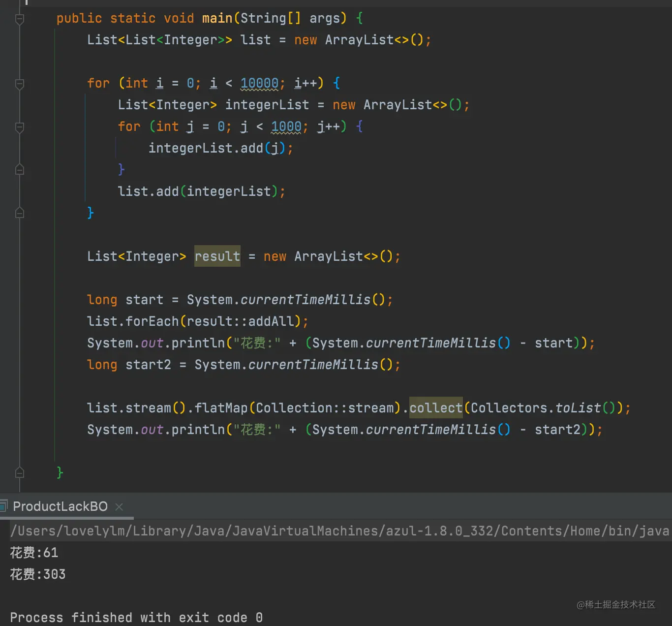Click integerList.add(j) statement
Screen dimensions: 672x626
[221, 148]
